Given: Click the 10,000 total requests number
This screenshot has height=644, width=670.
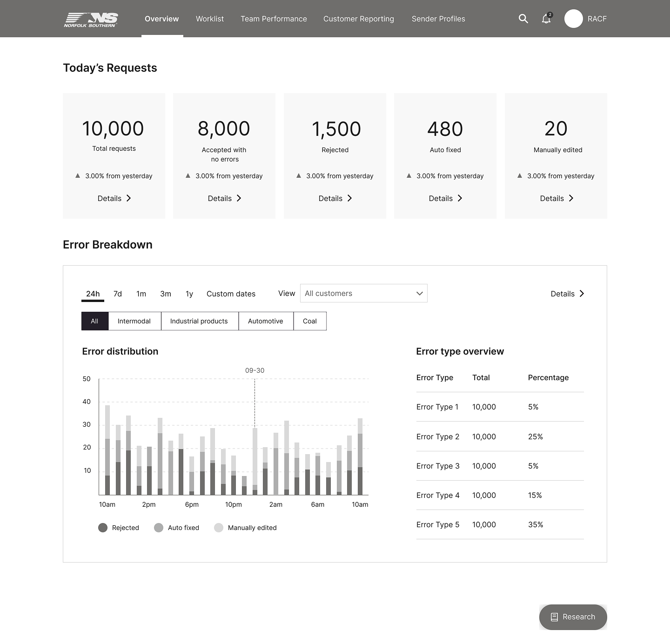Looking at the screenshot, I should click(x=113, y=129).
